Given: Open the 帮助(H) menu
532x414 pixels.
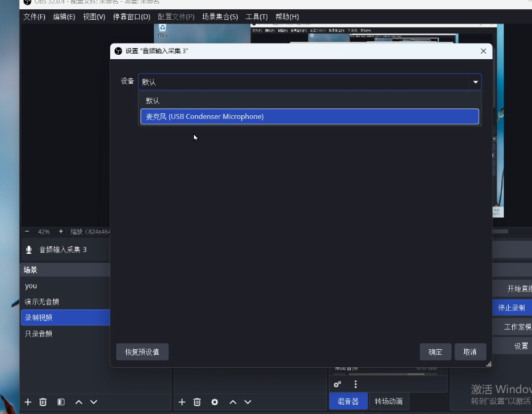Looking at the screenshot, I should click(x=287, y=17).
